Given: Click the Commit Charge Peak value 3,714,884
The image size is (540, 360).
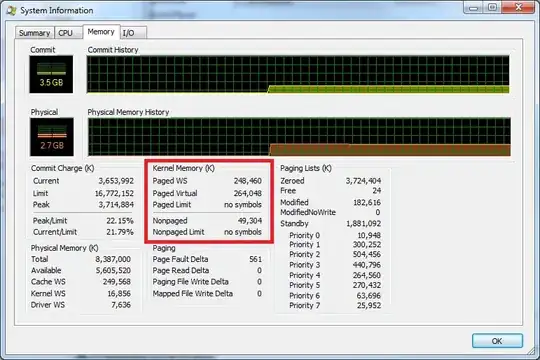Looking at the screenshot, I should (x=116, y=205).
